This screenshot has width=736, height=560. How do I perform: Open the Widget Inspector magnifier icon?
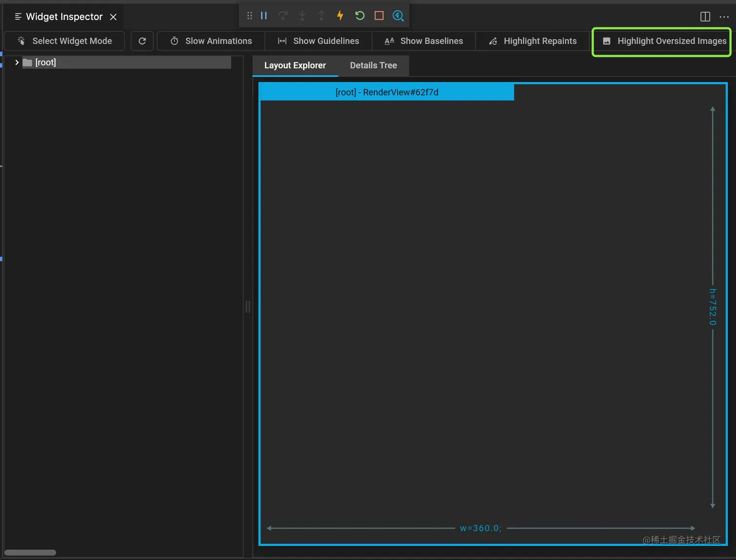(x=398, y=16)
